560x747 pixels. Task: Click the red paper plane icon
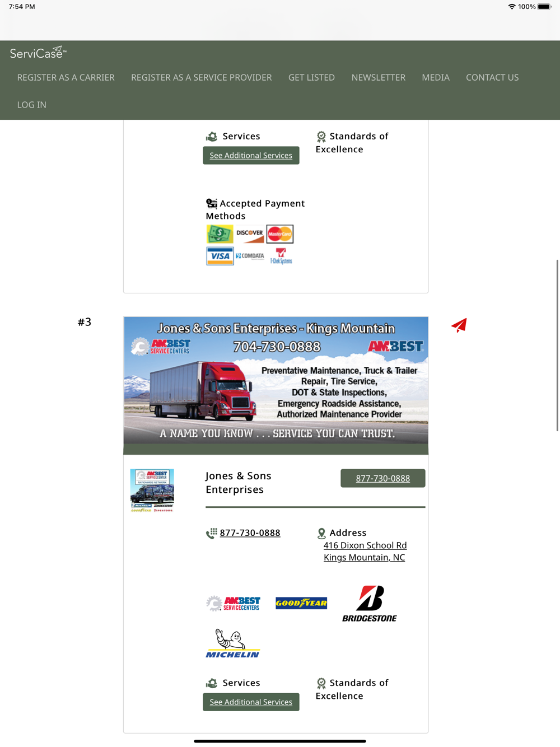(x=459, y=325)
